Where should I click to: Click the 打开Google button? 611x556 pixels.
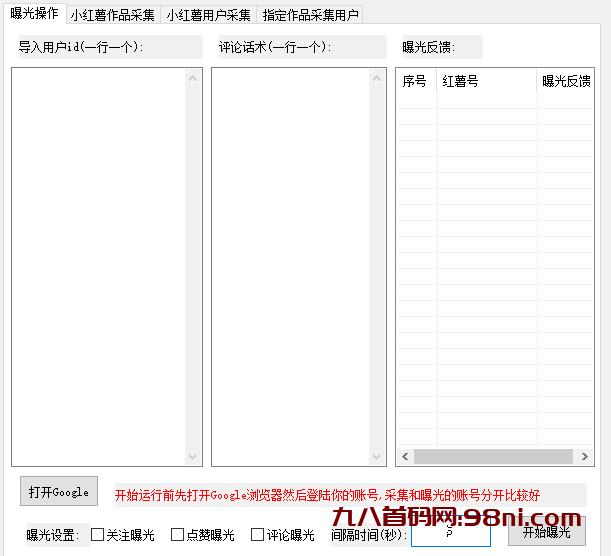[59, 491]
